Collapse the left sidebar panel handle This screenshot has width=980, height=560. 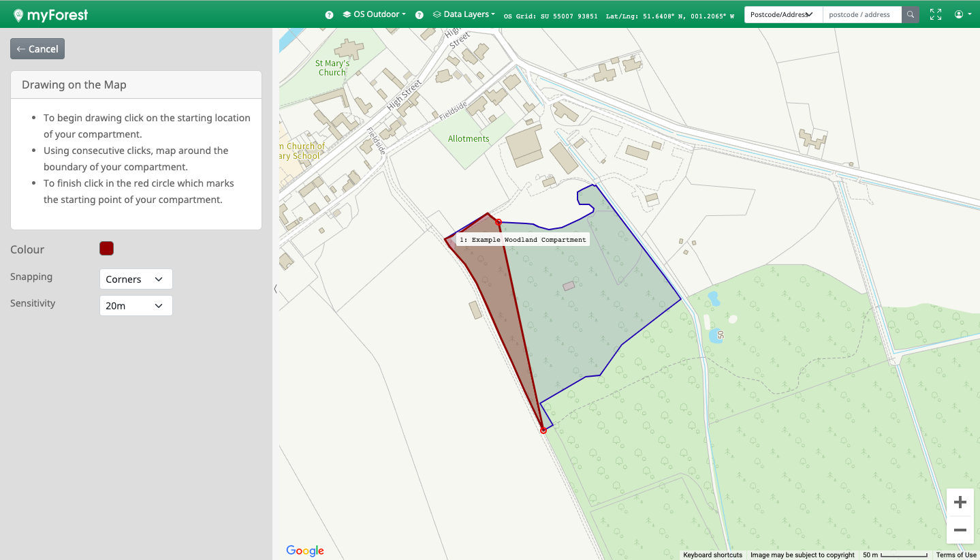275,289
